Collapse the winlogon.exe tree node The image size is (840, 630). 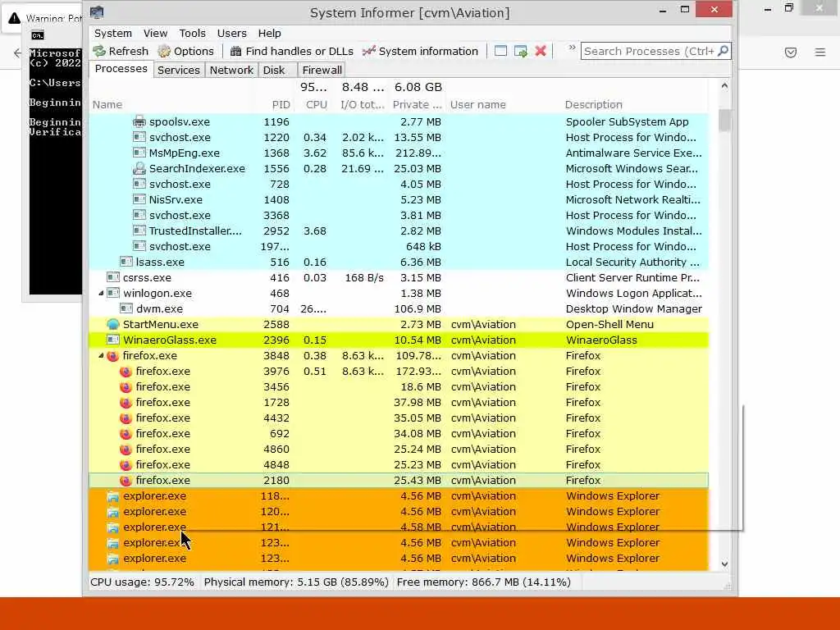pos(101,293)
